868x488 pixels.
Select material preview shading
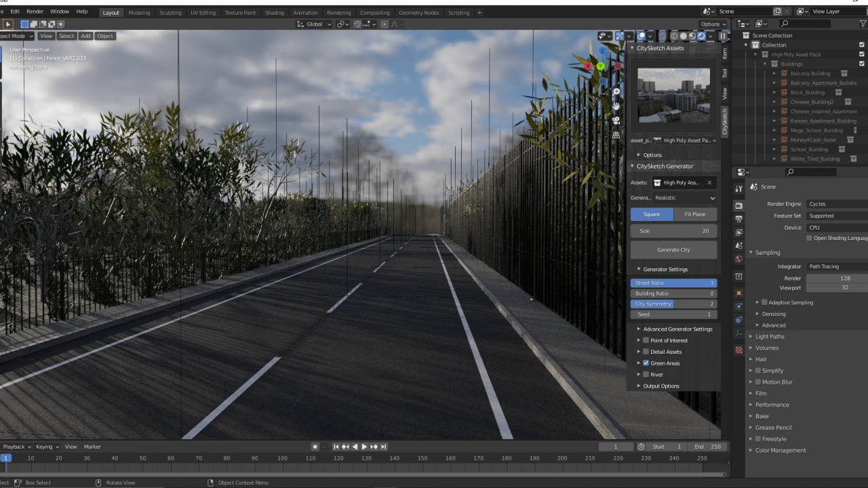pos(692,36)
